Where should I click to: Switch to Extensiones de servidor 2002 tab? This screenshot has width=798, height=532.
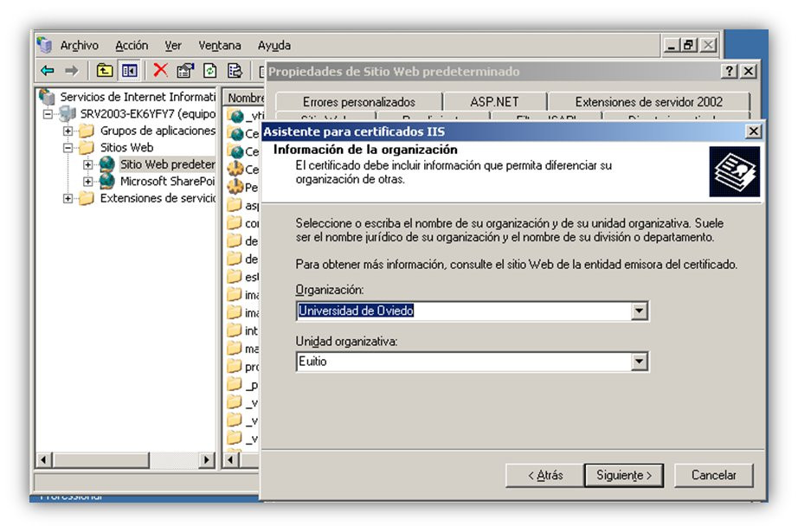pyautogui.click(x=649, y=102)
